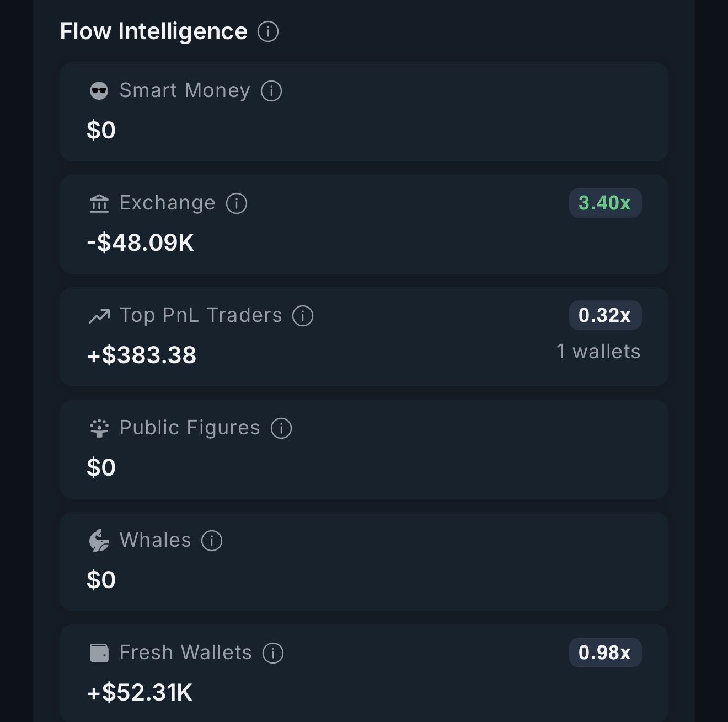The width and height of the screenshot is (728, 722).
Task: Click the Whales icon
Action: (x=99, y=541)
